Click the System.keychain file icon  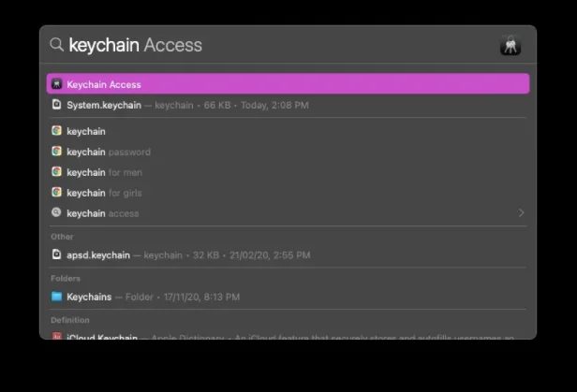point(57,105)
